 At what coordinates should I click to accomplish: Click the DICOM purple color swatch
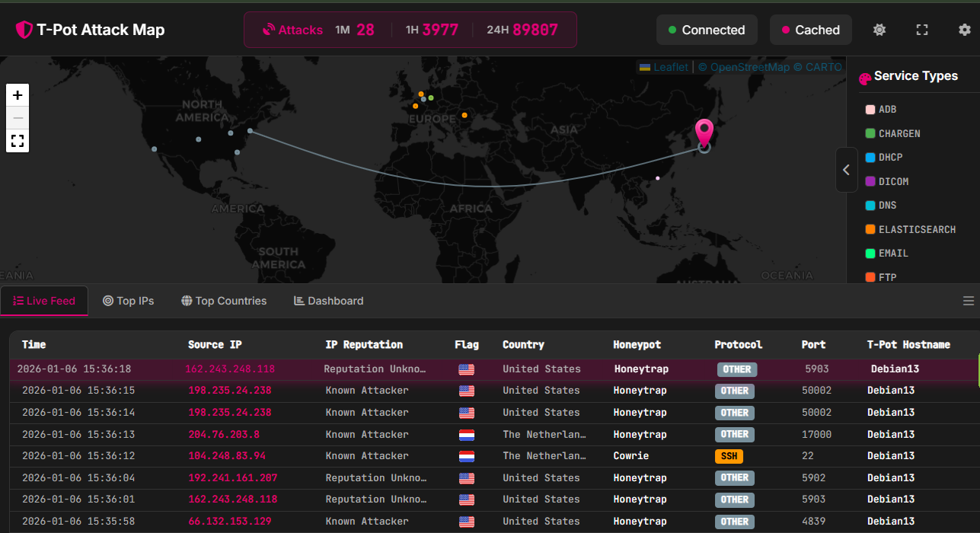(x=870, y=181)
